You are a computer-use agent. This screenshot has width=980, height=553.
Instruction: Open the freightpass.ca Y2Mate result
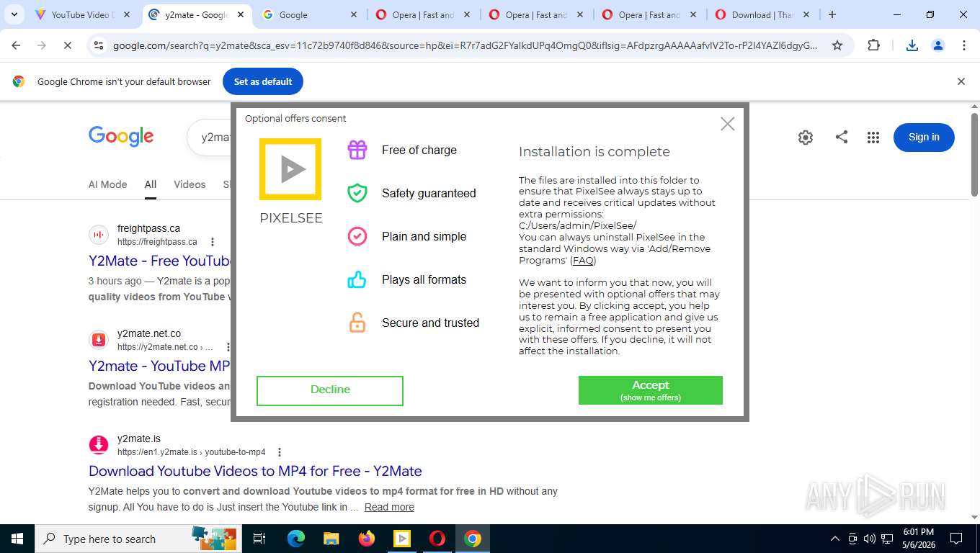click(x=159, y=261)
